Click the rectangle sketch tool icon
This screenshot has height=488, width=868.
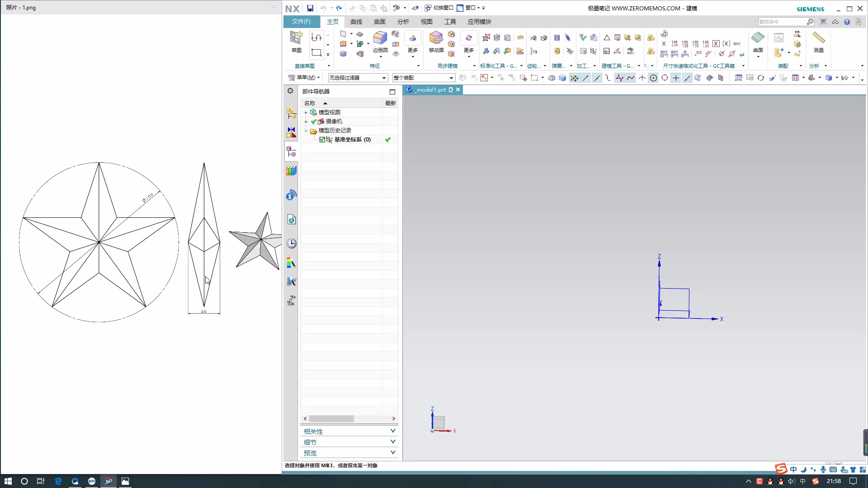click(316, 53)
